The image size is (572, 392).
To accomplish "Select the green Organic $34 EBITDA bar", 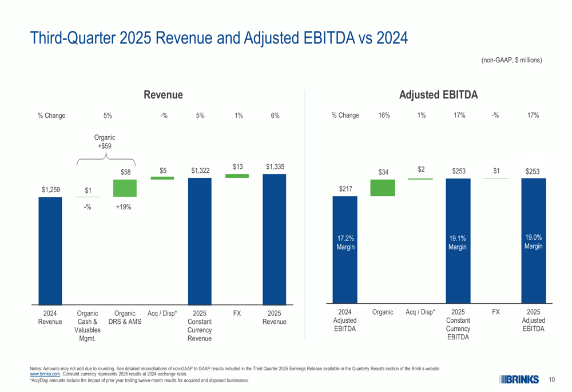I will tap(383, 188).
